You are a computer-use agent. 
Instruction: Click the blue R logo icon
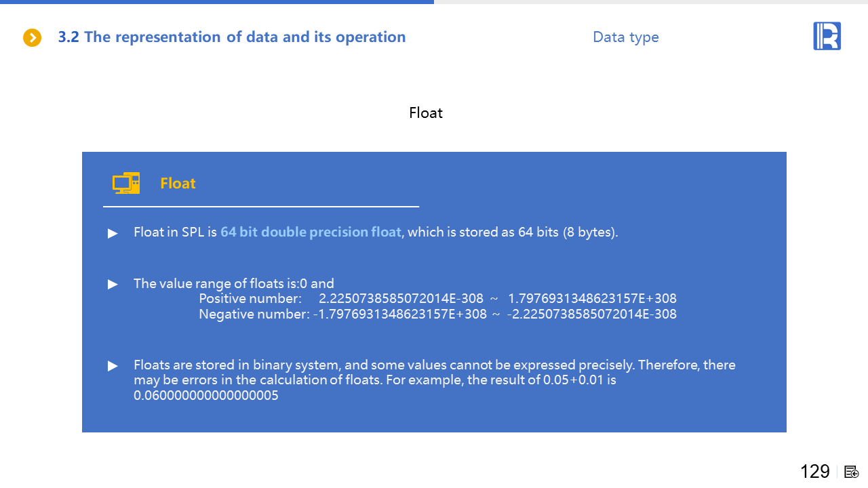pos(827,36)
